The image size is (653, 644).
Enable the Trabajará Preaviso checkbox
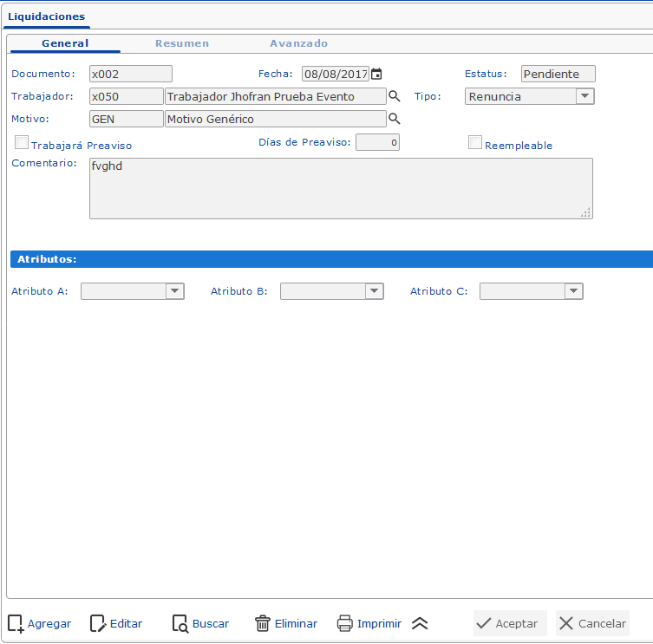pos(23,143)
